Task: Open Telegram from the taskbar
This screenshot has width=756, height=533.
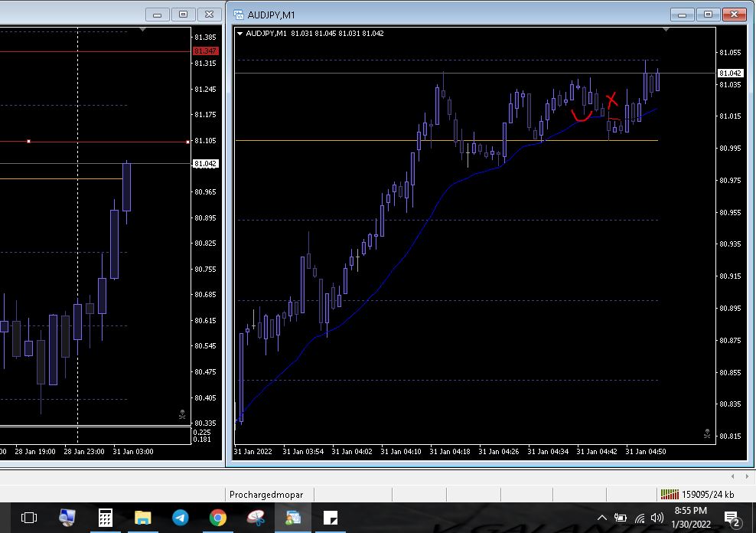Action: coord(180,518)
